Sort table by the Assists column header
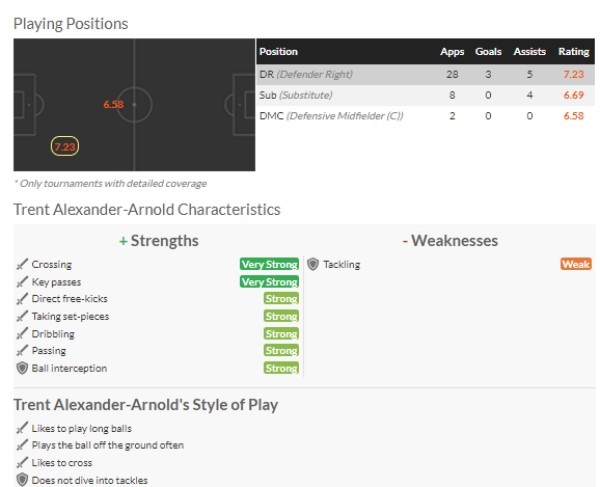 (x=529, y=52)
